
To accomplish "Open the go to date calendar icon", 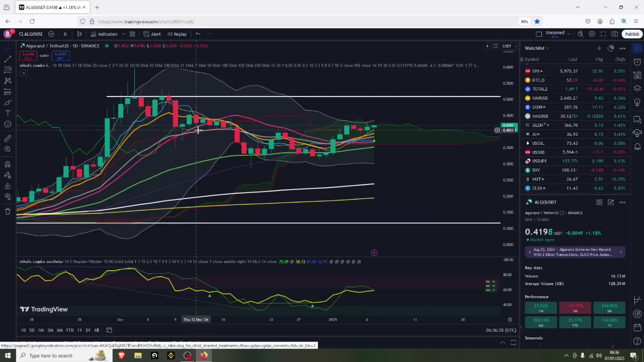I will coord(109,330).
